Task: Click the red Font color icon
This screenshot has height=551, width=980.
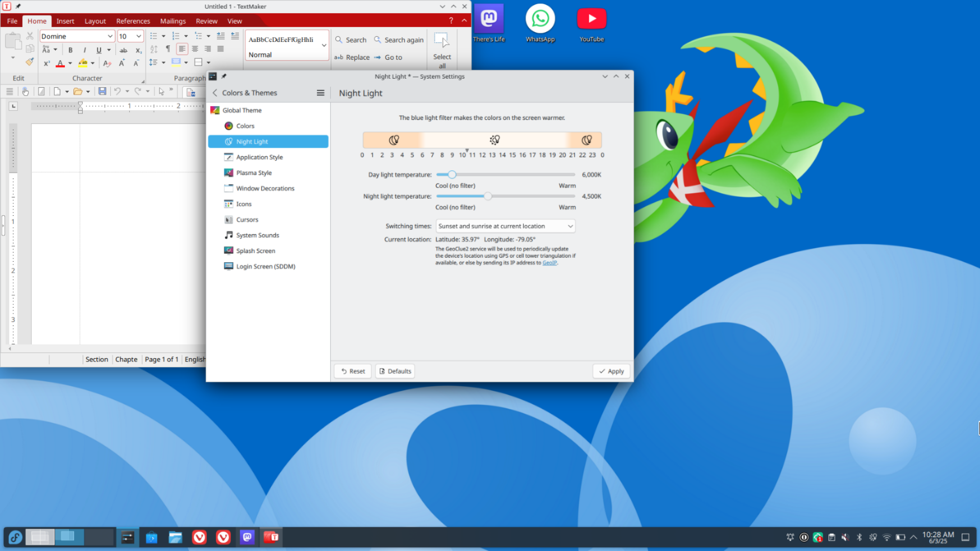Action: point(60,63)
